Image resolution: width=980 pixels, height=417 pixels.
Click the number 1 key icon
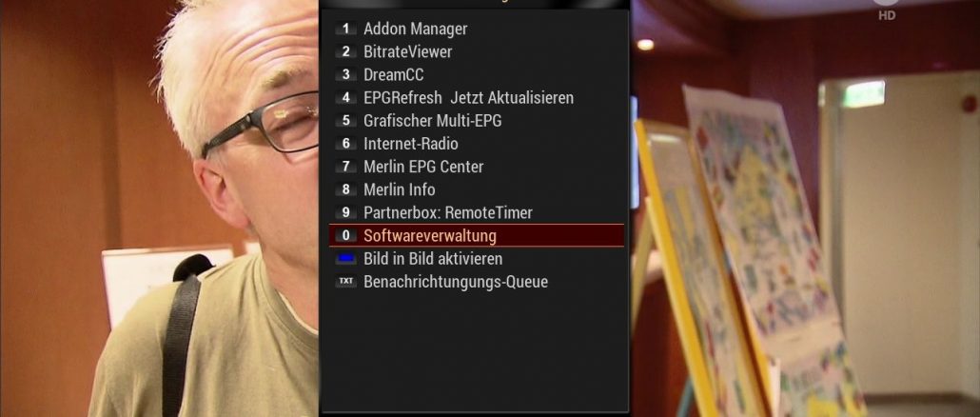345,29
